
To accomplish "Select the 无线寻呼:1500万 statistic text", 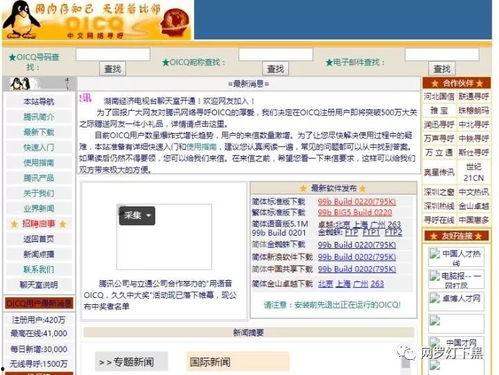I will 39,364.
